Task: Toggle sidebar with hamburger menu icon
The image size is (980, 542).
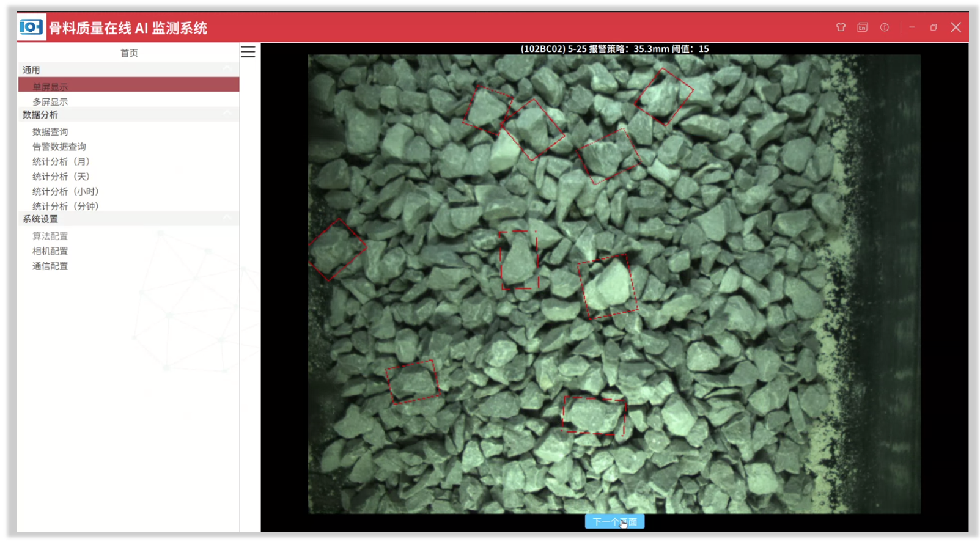Action: point(248,52)
